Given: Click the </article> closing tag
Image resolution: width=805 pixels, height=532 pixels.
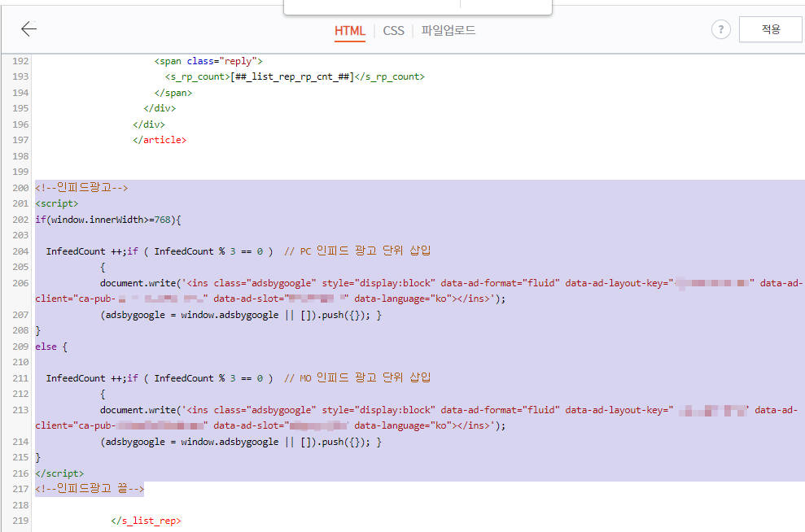Looking at the screenshot, I should coord(160,140).
